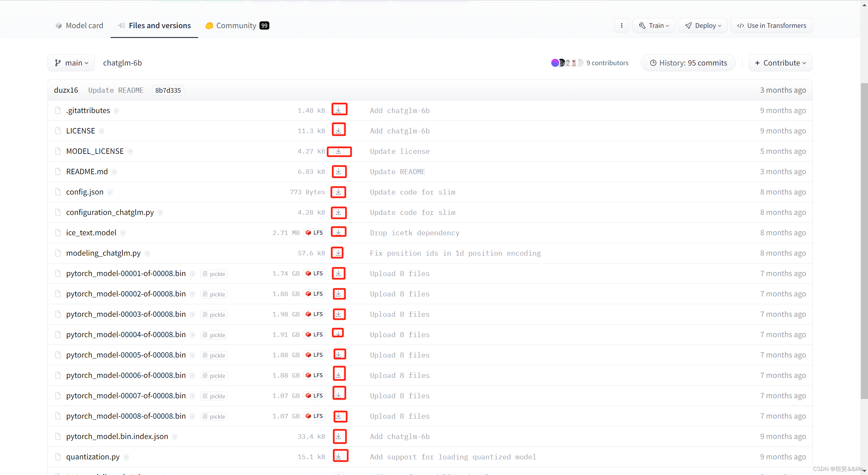
Task: Click Community badge count 99
Action: [264, 25]
